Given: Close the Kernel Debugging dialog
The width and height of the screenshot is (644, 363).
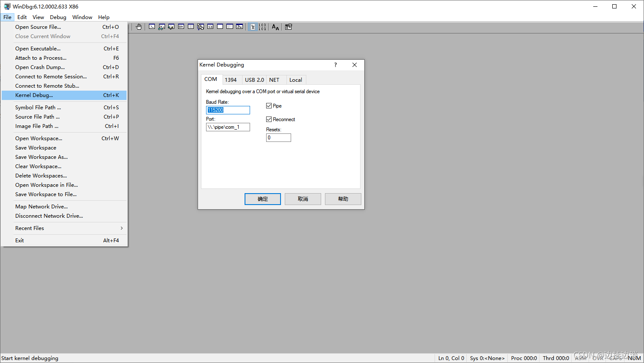Looking at the screenshot, I should [355, 65].
